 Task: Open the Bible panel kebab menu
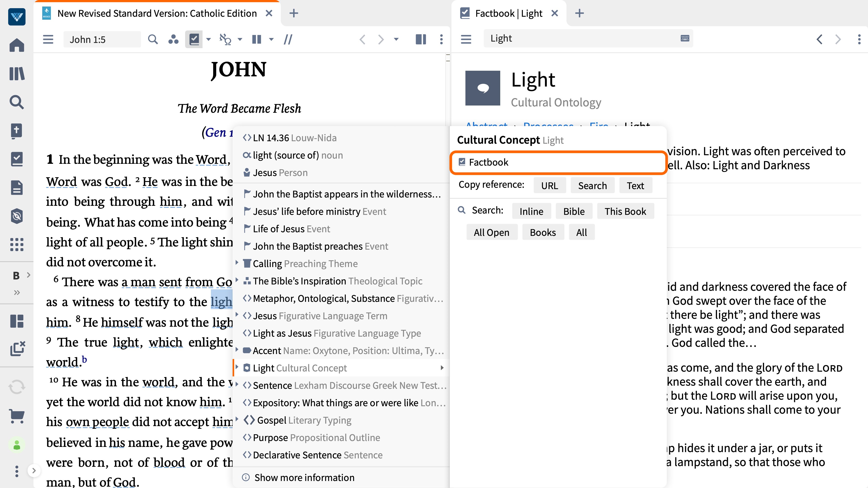coord(441,39)
